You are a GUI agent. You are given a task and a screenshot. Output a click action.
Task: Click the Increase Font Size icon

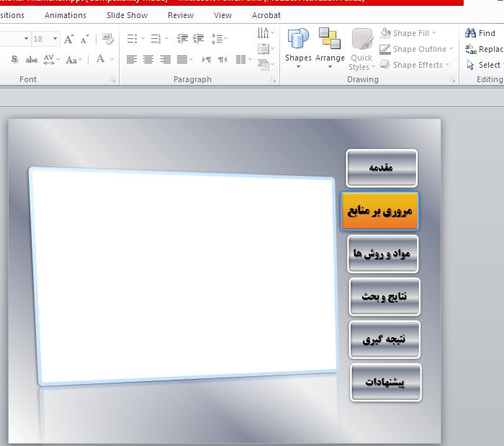(69, 39)
